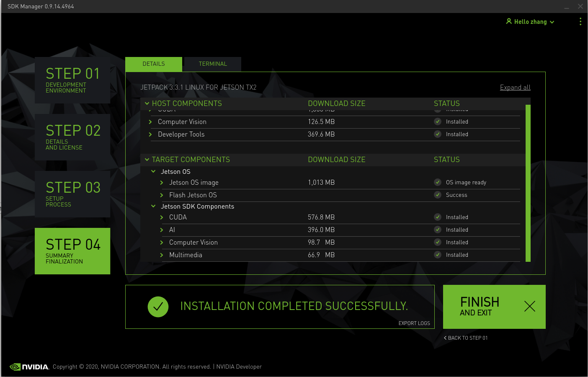Click the 126.5 MB Computer Vision size
588x377 pixels.
coord(321,122)
